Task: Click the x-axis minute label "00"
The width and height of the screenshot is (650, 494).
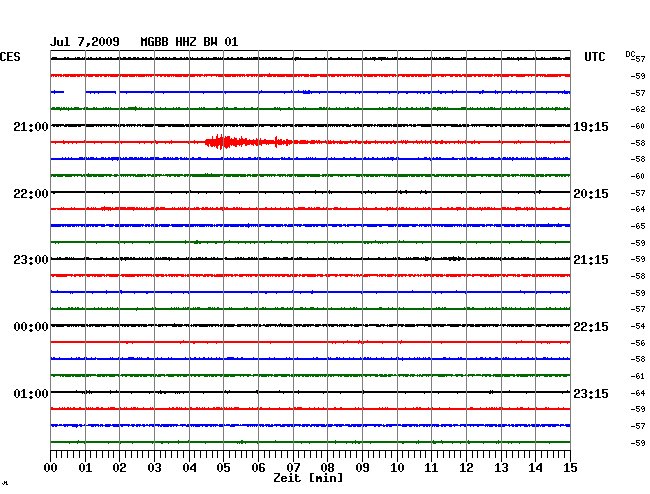Action: click(51, 468)
